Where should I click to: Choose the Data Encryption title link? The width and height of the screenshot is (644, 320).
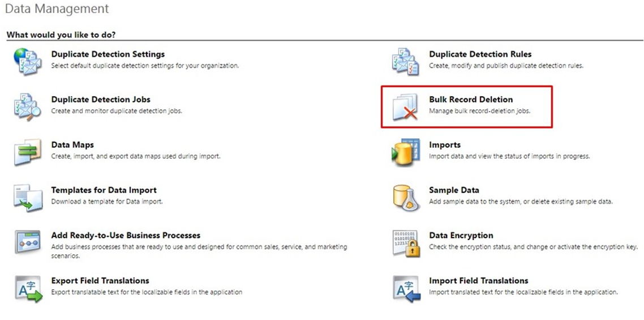[461, 235]
